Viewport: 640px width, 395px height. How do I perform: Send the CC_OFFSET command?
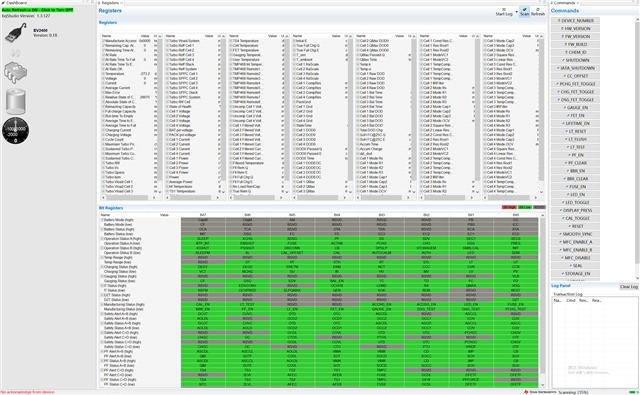click(x=575, y=76)
